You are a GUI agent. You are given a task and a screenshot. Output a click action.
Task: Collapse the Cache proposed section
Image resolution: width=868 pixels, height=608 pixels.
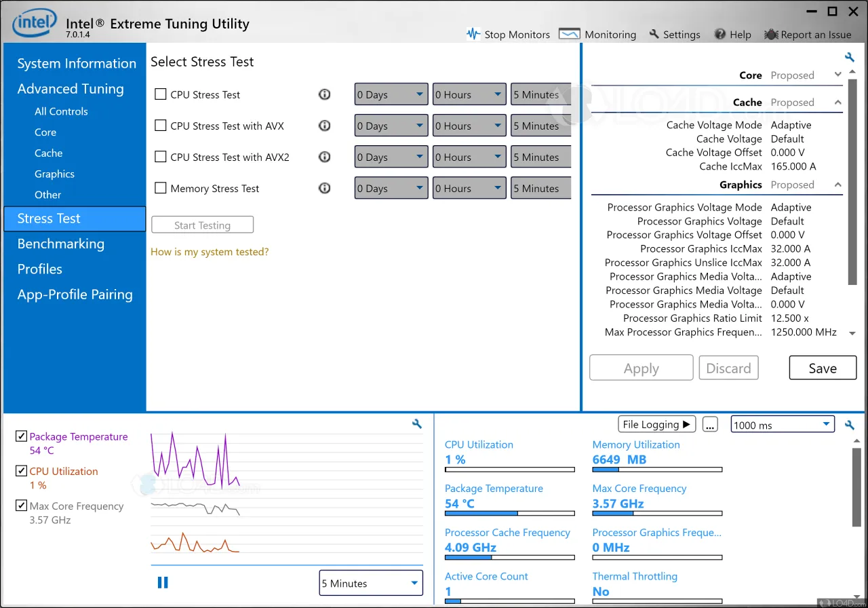(838, 102)
